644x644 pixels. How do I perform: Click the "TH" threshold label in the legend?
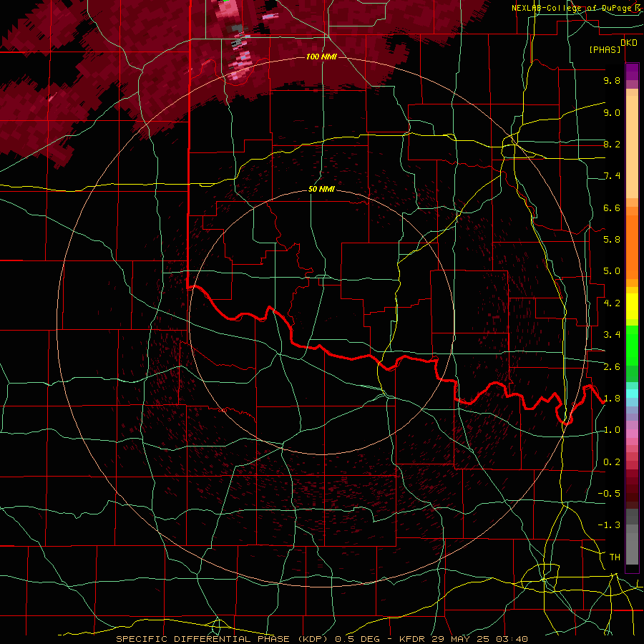[615, 557]
